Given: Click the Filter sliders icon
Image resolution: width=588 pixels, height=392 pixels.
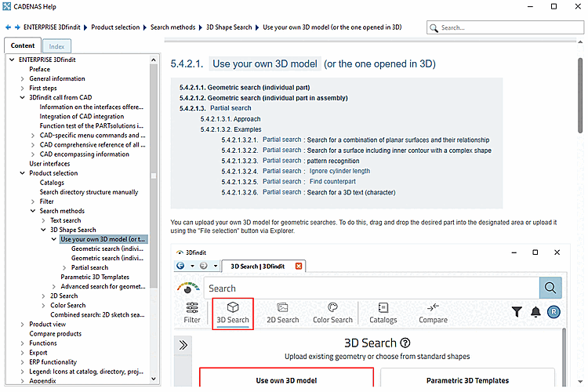Looking at the screenshot, I should [x=192, y=307].
